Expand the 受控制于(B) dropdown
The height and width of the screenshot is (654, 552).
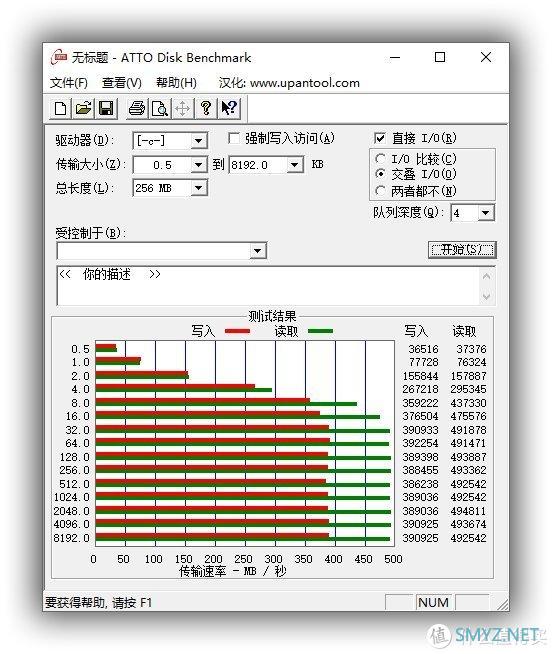(257, 251)
